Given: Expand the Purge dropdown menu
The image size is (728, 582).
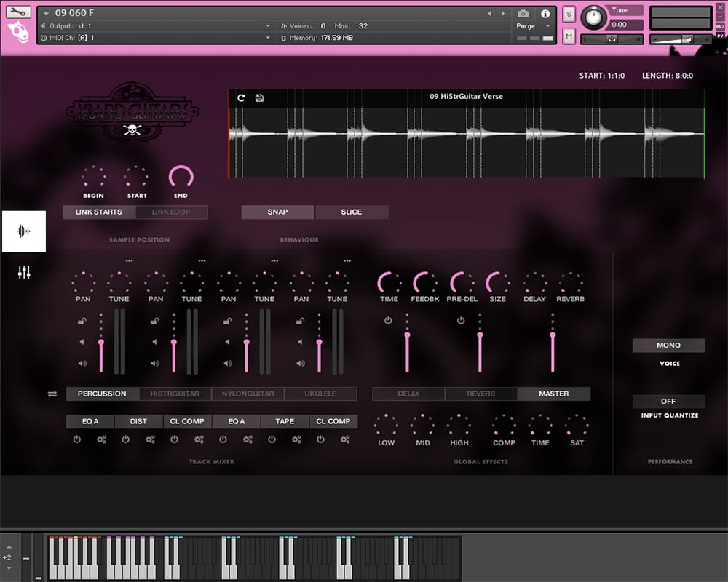Looking at the screenshot, I should [548, 26].
